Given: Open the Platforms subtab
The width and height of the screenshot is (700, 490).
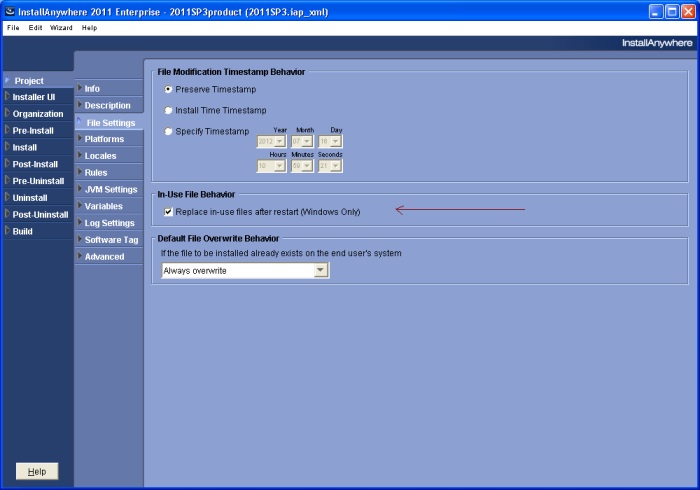Looking at the screenshot, I should tap(109, 139).
